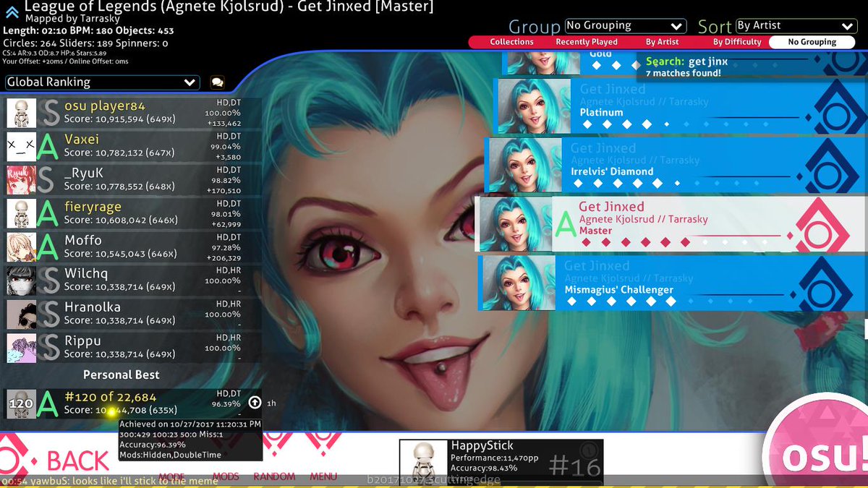Click the RANDOM button

[x=274, y=476]
